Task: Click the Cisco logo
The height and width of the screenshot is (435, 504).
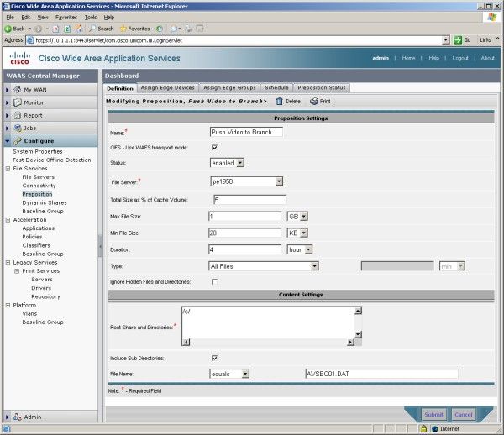Action: (x=20, y=58)
